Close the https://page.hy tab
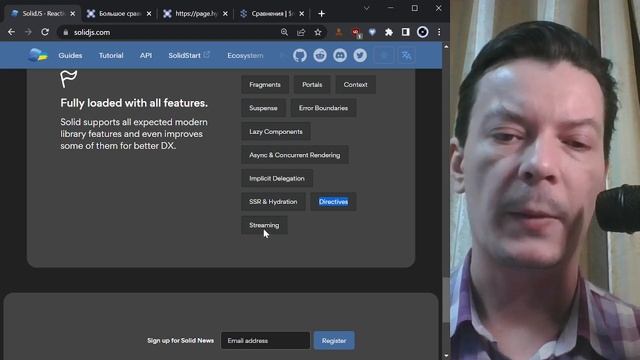Viewport: 640px width, 360px height. click(x=225, y=13)
